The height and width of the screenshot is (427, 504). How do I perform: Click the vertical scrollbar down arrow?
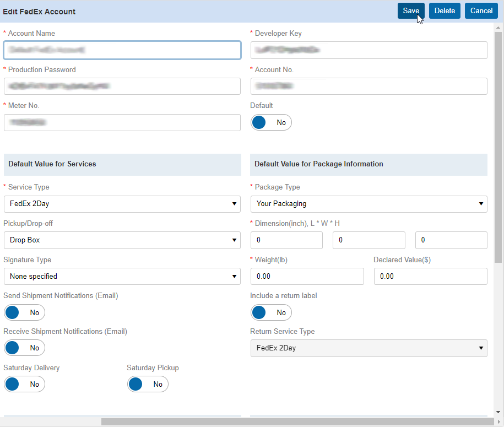pos(498,412)
